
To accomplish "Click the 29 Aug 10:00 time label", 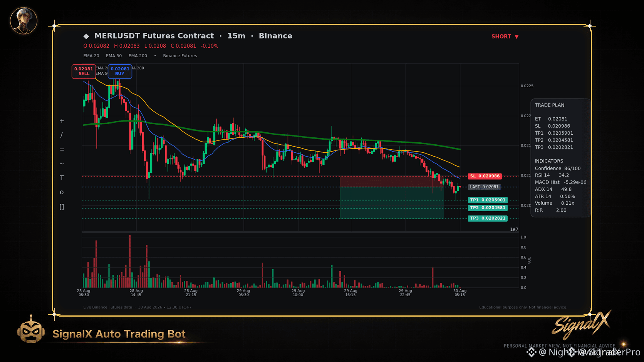I will coord(298,293).
